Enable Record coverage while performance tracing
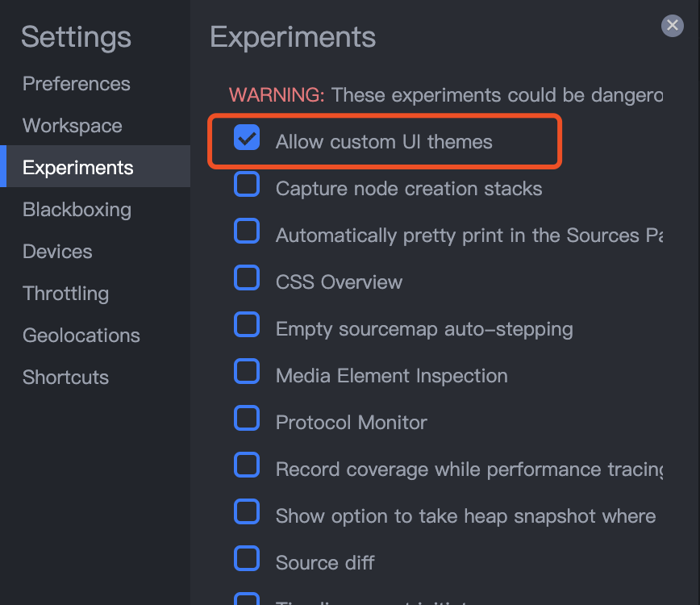This screenshot has height=605, width=700. click(x=247, y=465)
